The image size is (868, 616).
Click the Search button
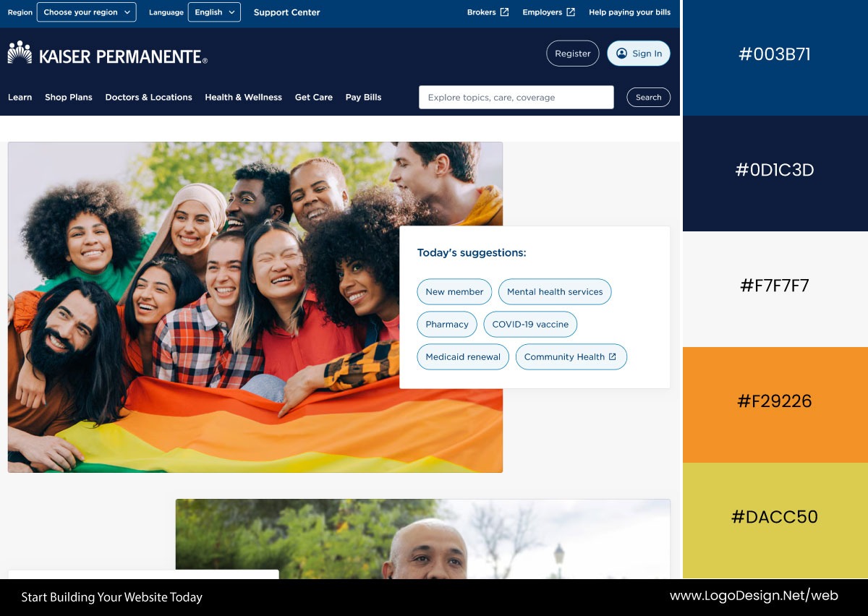(648, 98)
